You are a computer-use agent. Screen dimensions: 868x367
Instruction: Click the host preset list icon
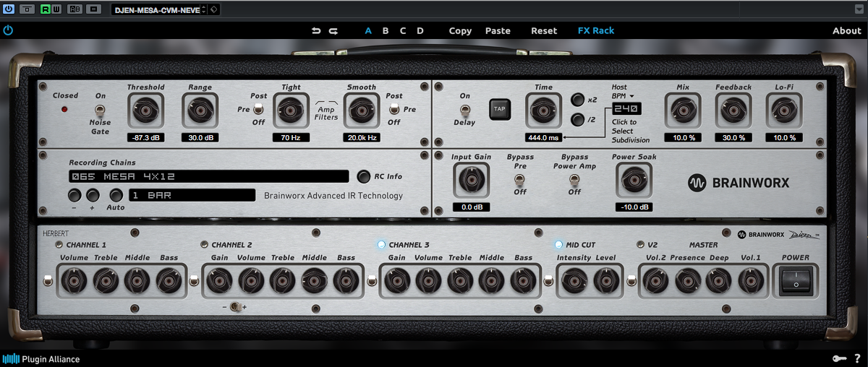tap(93, 9)
